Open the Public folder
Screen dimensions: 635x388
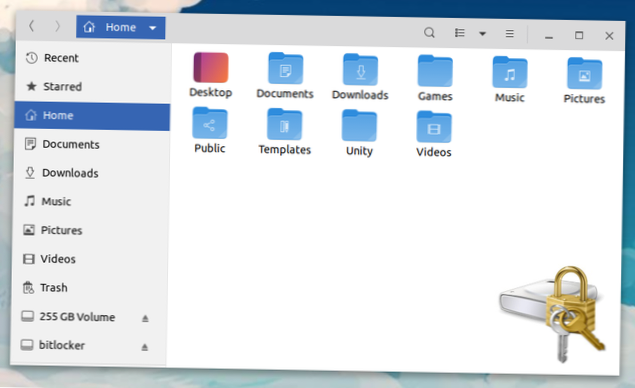(x=210, y=123)
